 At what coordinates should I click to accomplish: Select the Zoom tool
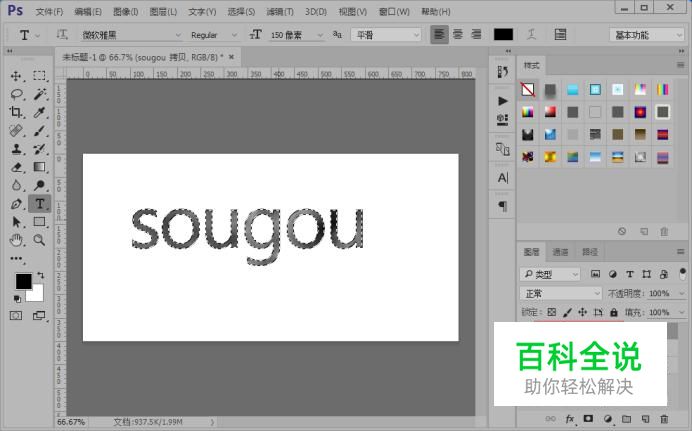(39, 240)
